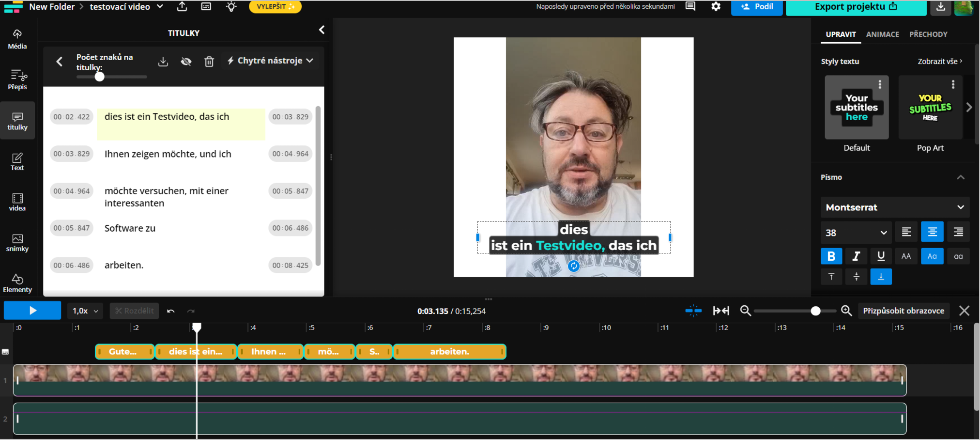980x440 pixels.
Task: Open the Text sidebar panel
Action: pos(17,161)
